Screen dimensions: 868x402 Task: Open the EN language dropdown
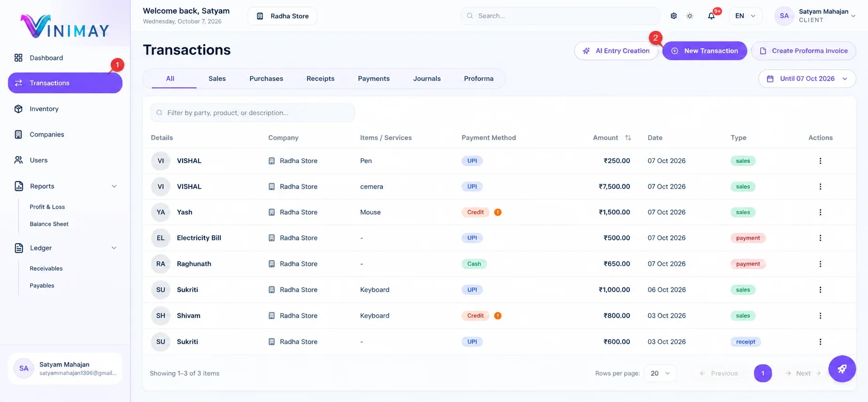[745, 16]
